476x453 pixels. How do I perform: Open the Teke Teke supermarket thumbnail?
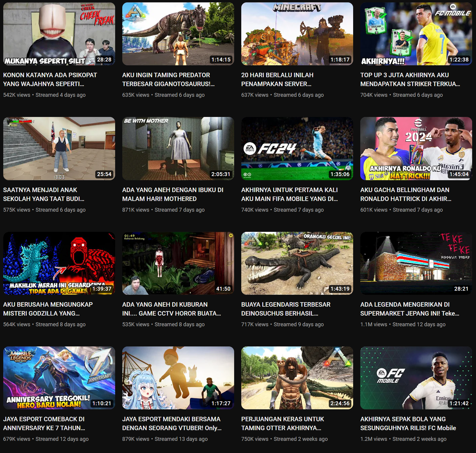coord(416,263)
